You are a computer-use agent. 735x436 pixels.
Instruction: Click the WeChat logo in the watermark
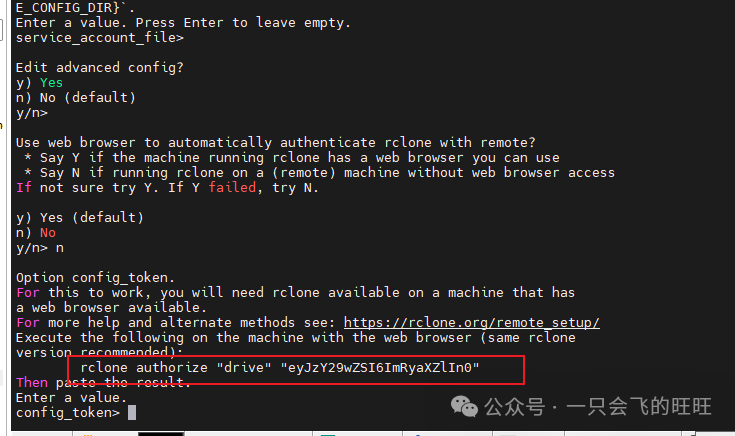[x=464, y=406]
